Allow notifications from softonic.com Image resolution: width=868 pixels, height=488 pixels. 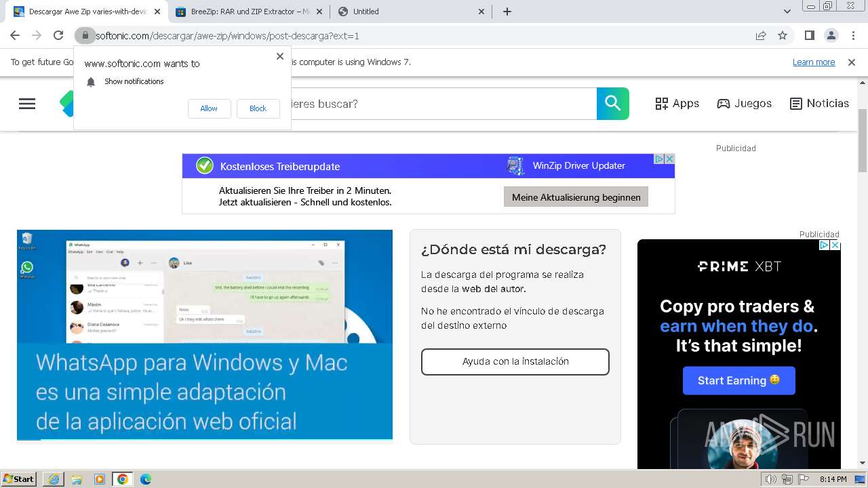click(209, 108)
